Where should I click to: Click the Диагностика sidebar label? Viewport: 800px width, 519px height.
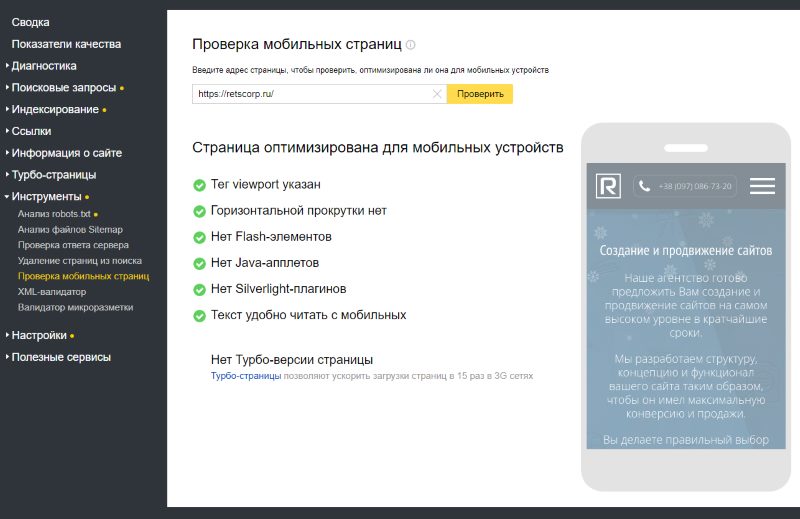tap(44, 66)
